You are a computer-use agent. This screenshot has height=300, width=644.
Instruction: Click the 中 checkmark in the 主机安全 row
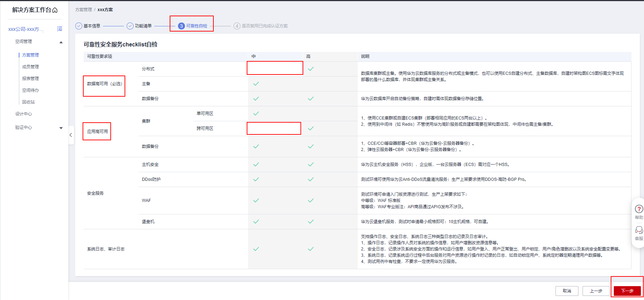256,165
